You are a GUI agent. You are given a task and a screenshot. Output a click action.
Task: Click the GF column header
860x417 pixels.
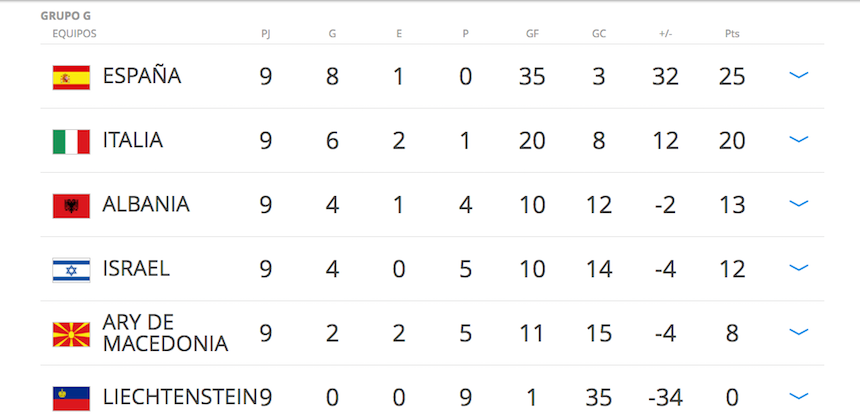(x=532, y=34)
